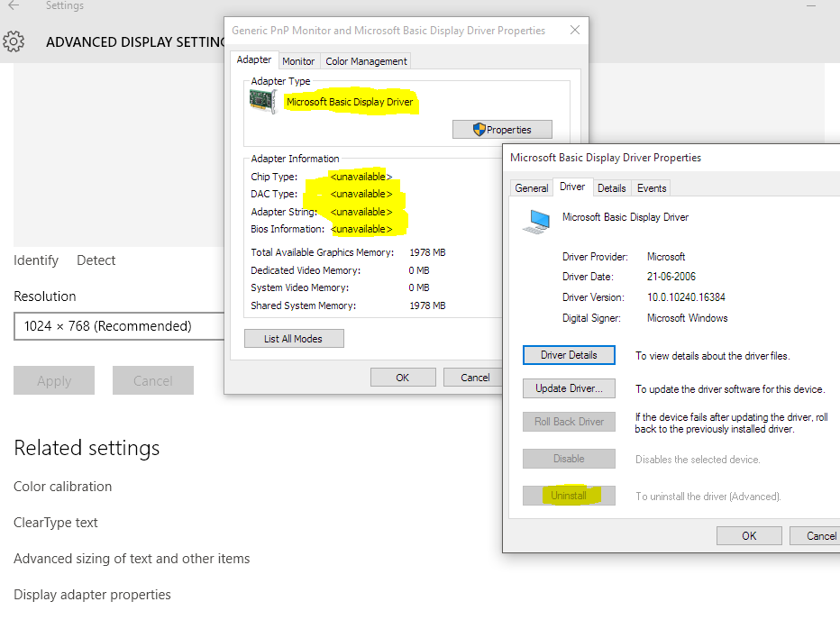Click the Bios Information unavailable value

pos(361,229)
